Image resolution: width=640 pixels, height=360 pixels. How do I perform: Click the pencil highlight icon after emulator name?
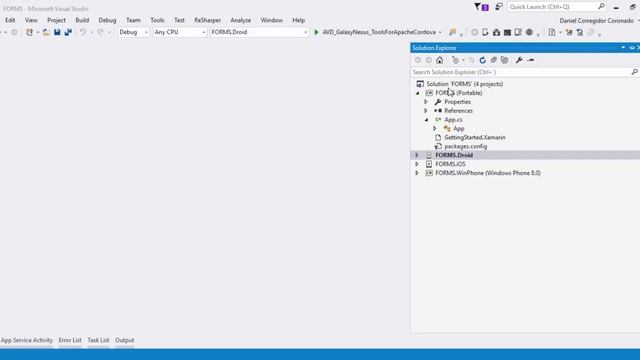[x=452, y=32]
